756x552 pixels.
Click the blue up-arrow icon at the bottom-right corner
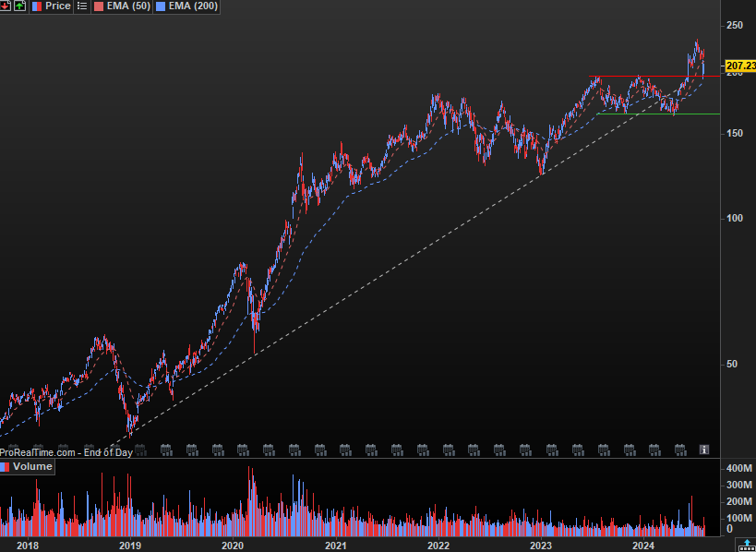(x=747, y=546)
